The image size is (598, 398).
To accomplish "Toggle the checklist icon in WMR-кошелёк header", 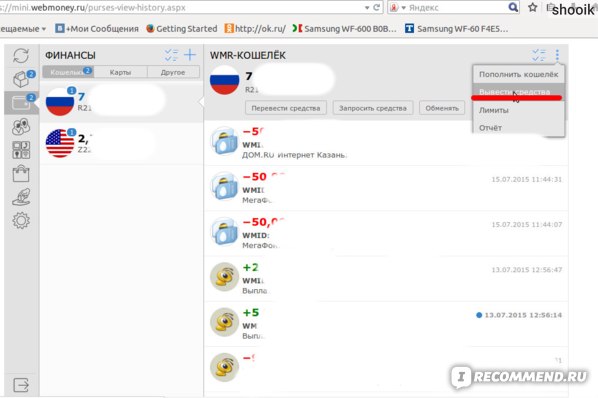I will [539, 55].
